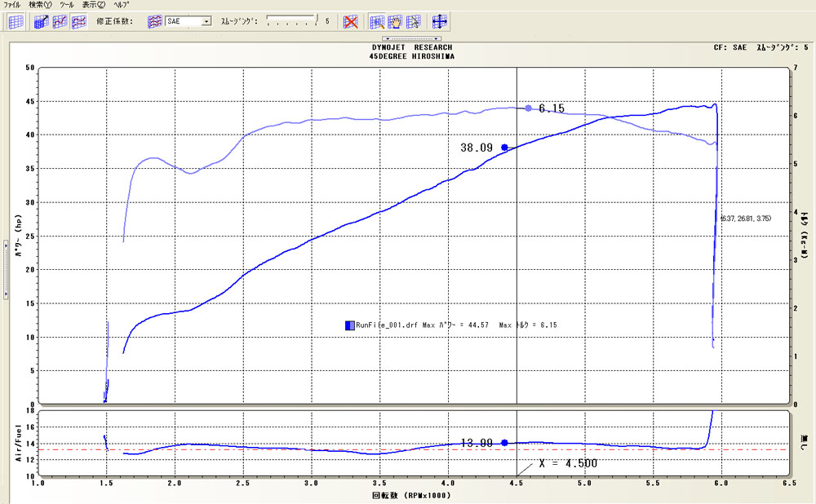Image resolution: width=816 pixels, height=504 pixels.
Task: Open the ヘルプ menu
Action: 121,5
